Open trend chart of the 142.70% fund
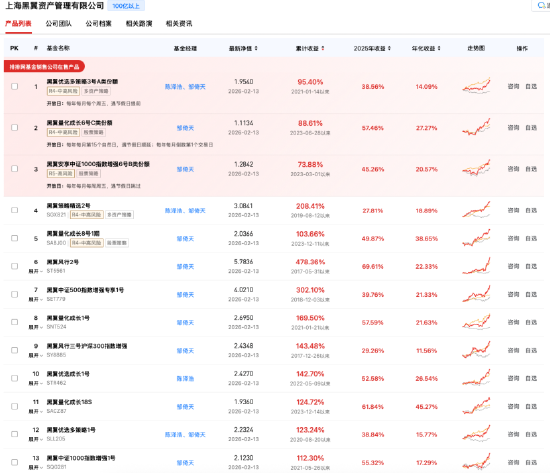 coord(476,378)
